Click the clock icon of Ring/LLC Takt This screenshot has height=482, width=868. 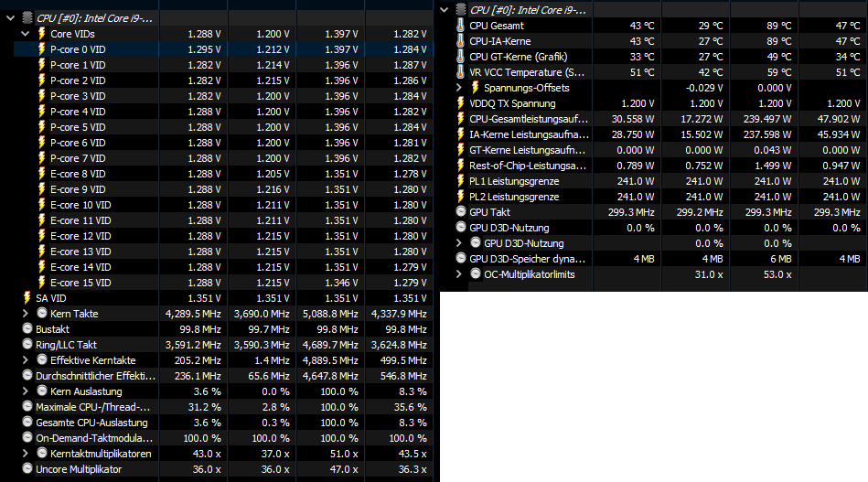click(x=27, y=344)
